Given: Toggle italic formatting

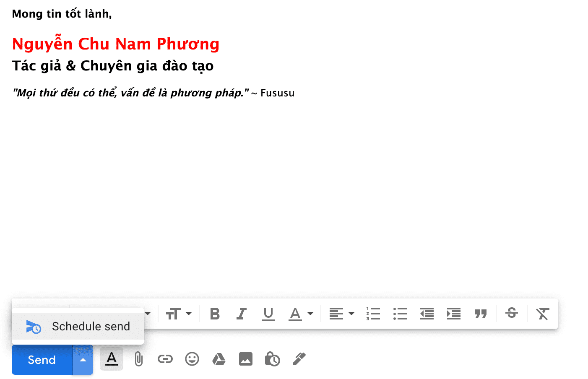Looking at the screenshot, I should 242,314.
